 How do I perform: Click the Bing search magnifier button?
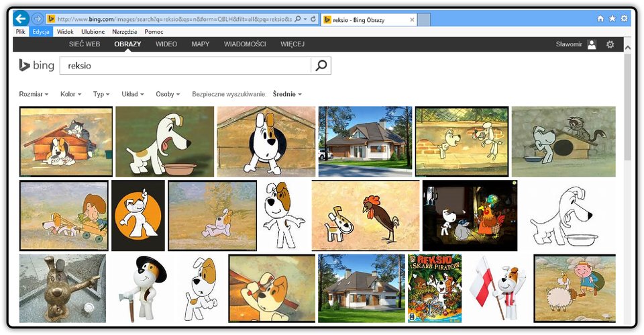[x=321, y=65]
